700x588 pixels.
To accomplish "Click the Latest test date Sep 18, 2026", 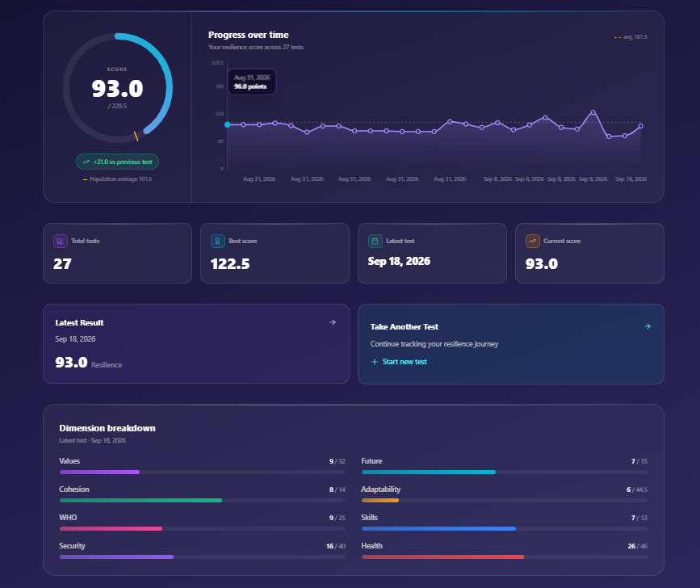I will 399,261.
